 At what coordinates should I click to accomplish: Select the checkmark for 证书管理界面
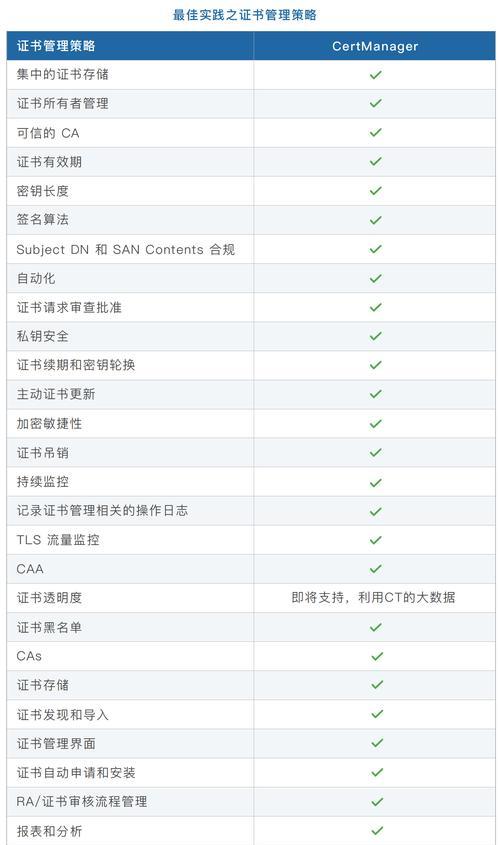pos(376,743)
